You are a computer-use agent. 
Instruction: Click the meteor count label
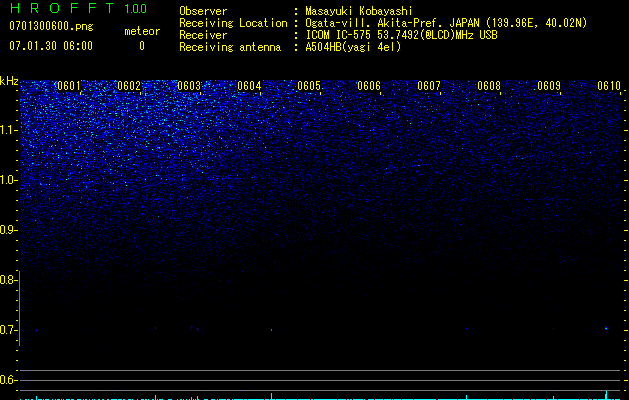142,31
